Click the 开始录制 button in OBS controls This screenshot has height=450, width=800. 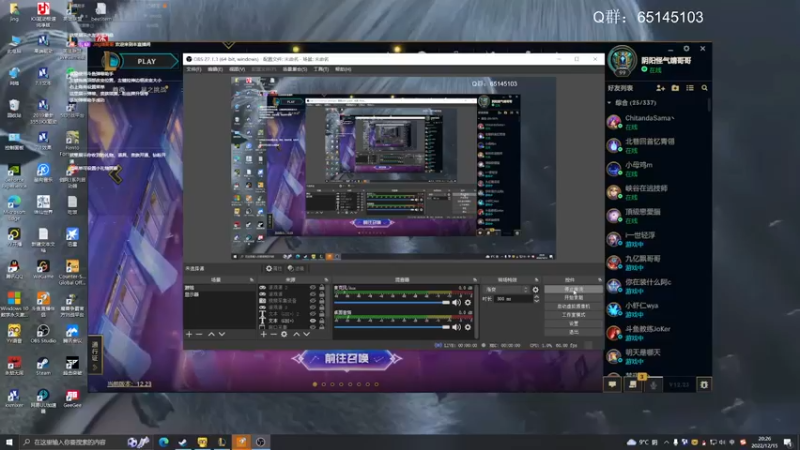(x=573, y=297)
